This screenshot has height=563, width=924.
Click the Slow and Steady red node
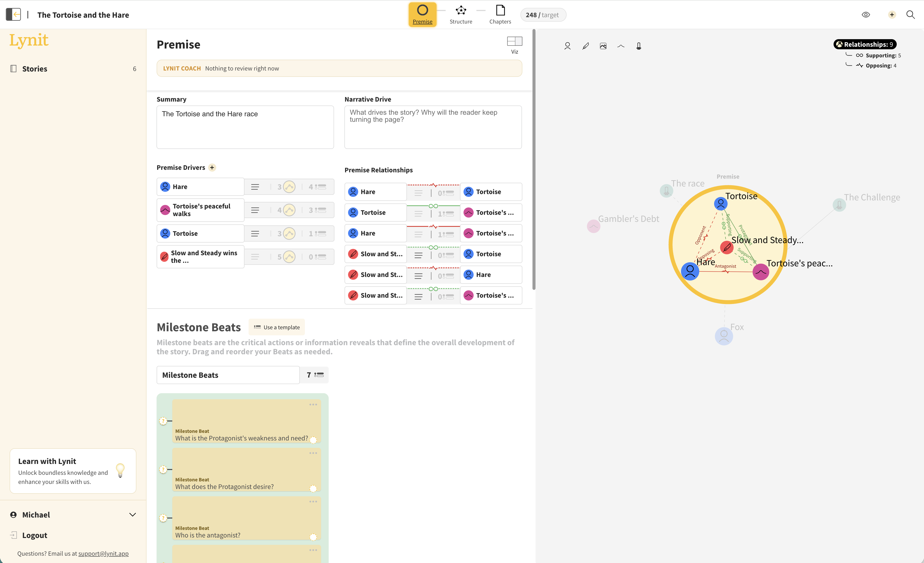(x=726, y=247)
